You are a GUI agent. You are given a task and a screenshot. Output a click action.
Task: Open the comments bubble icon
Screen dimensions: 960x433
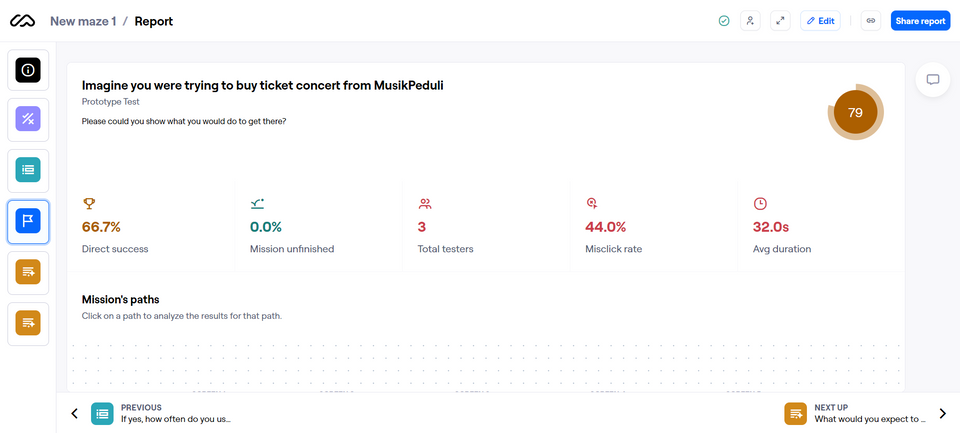click(x=932, y=80)
